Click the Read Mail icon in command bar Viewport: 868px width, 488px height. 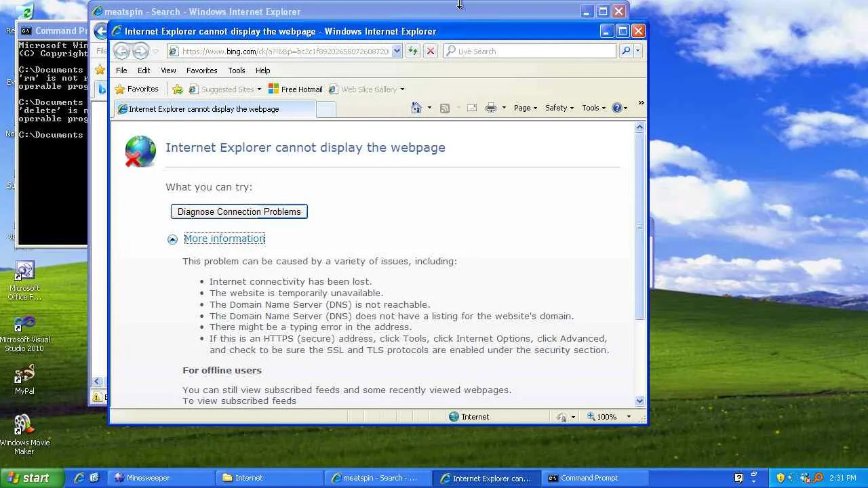coord(472,108)
